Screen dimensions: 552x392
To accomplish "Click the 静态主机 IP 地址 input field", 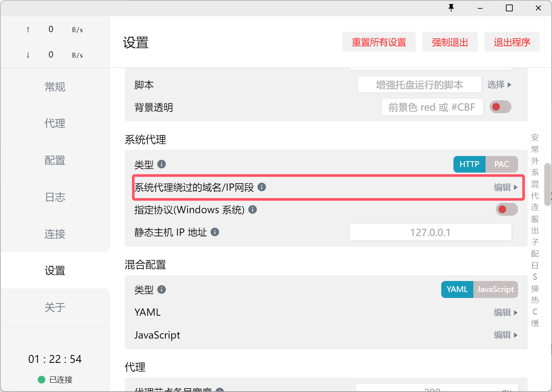I will [431, 232].
